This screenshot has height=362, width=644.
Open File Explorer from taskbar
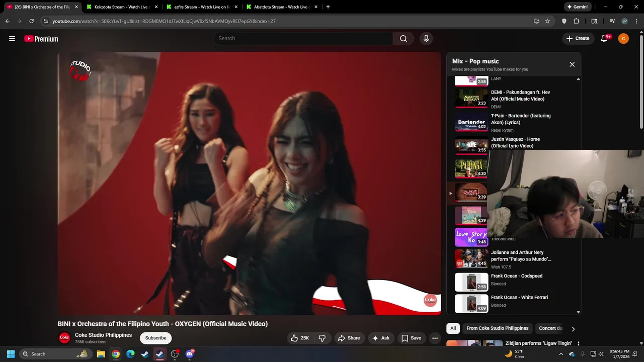click(x=101, y=354)
